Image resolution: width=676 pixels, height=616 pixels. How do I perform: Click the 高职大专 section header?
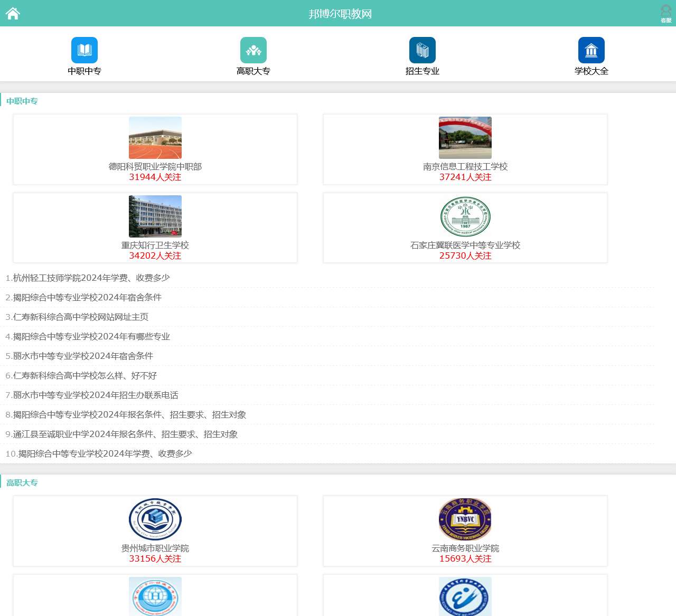[22, 482]
